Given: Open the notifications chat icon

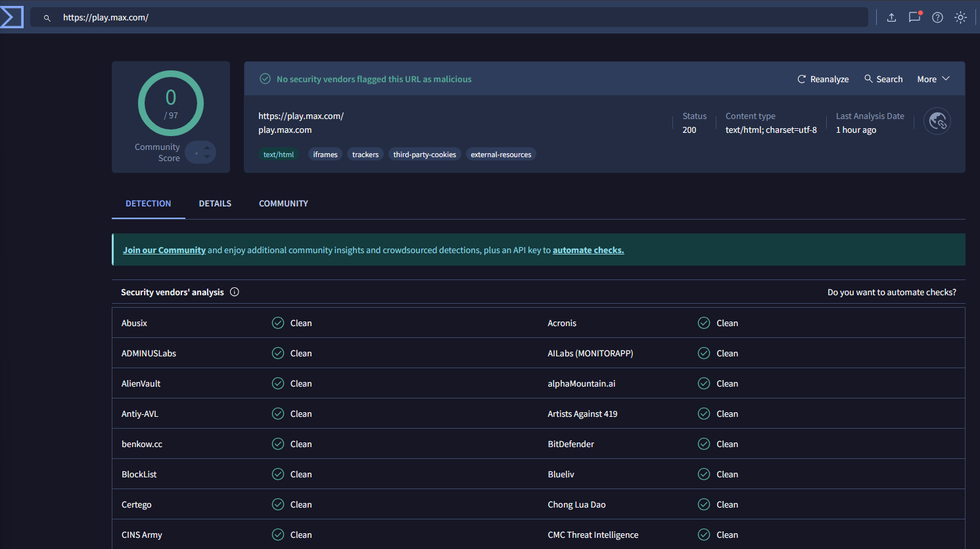Looking at the screenshot, I should [914, 17].
